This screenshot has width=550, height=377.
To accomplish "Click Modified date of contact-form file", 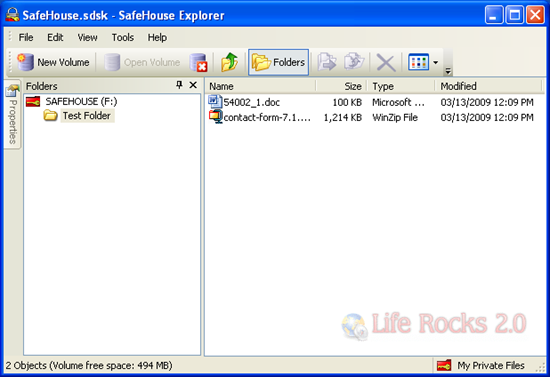I will click(x=487, y=117).
